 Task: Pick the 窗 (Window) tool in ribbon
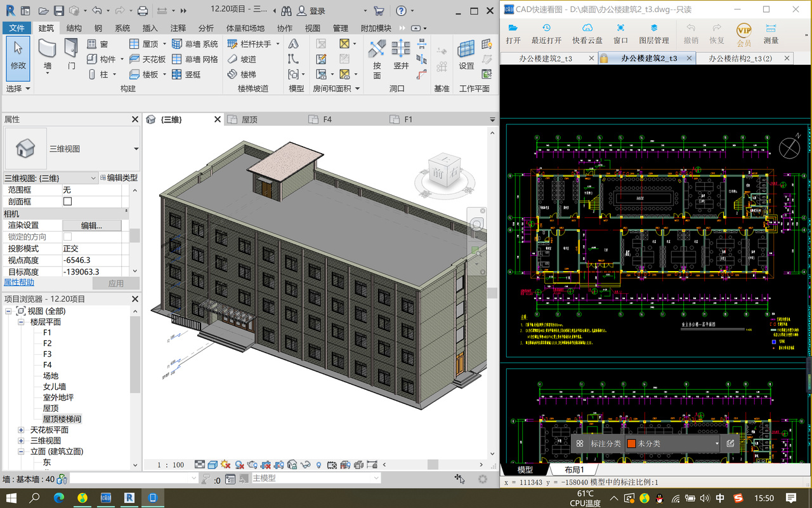tap(98, 44)
